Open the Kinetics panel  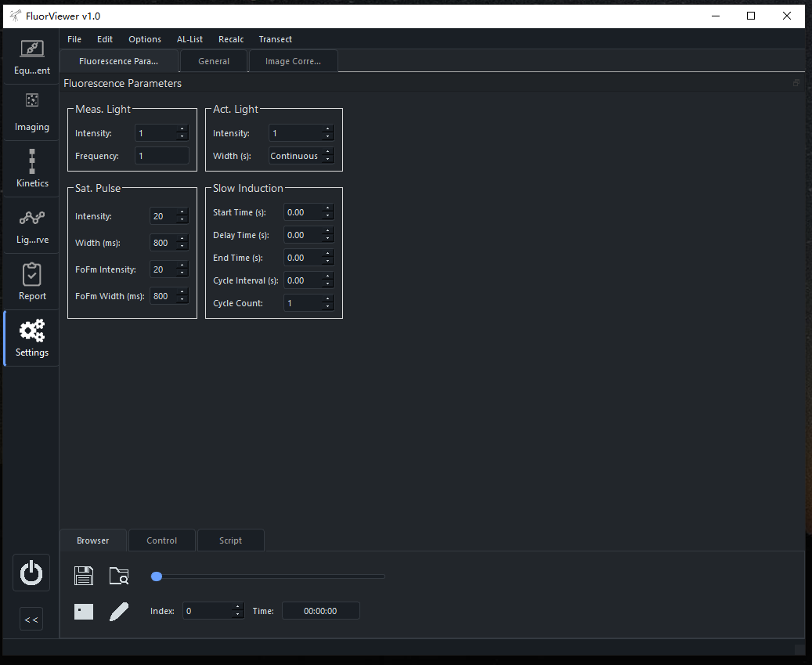click(x=32, y=169)
